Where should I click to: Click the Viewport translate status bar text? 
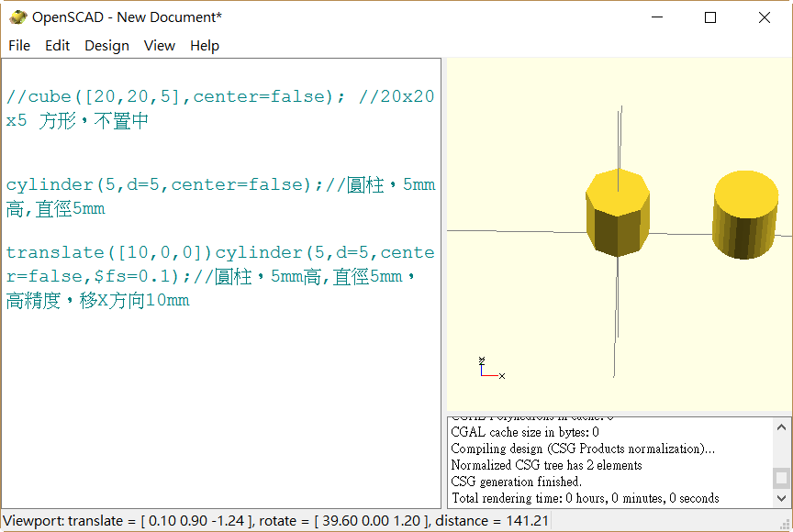pyautogui.click(x=275, y=521)
